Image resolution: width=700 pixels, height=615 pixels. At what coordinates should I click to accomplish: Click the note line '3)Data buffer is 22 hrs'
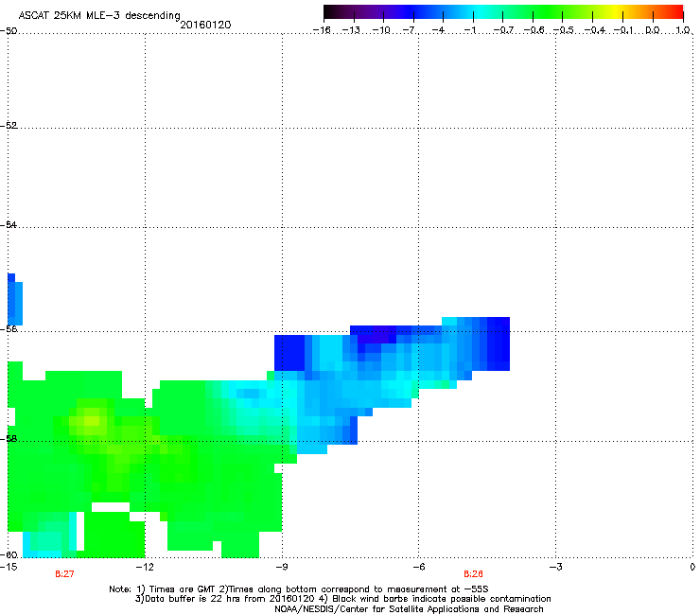pyautogui.click(x=342, y=599)
